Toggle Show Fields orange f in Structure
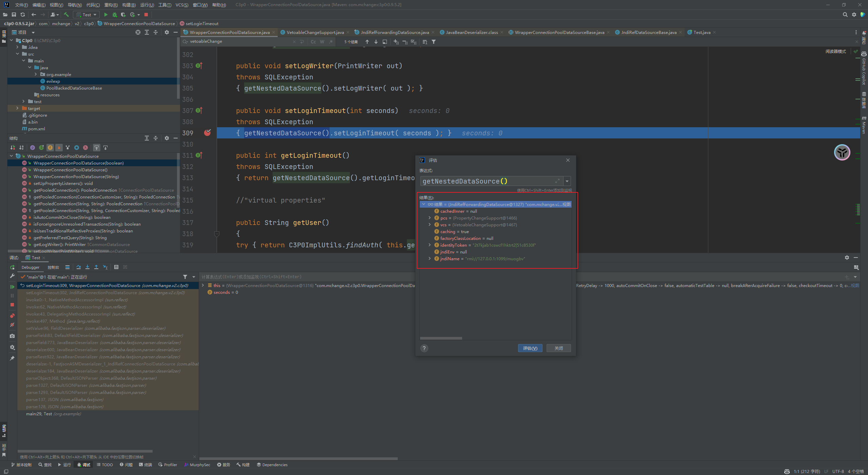This screenshot has width=868, height=475. pyautogui.click(x=50, y=148)
